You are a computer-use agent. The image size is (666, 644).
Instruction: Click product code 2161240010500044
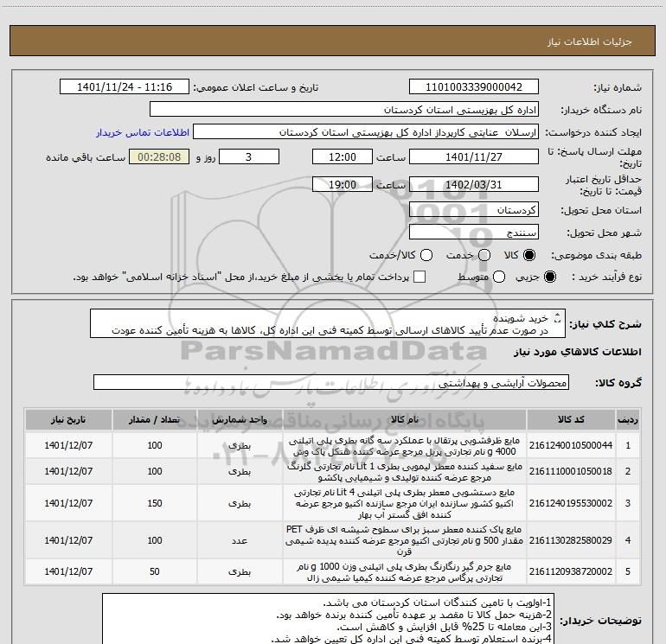tap(571, 445)
